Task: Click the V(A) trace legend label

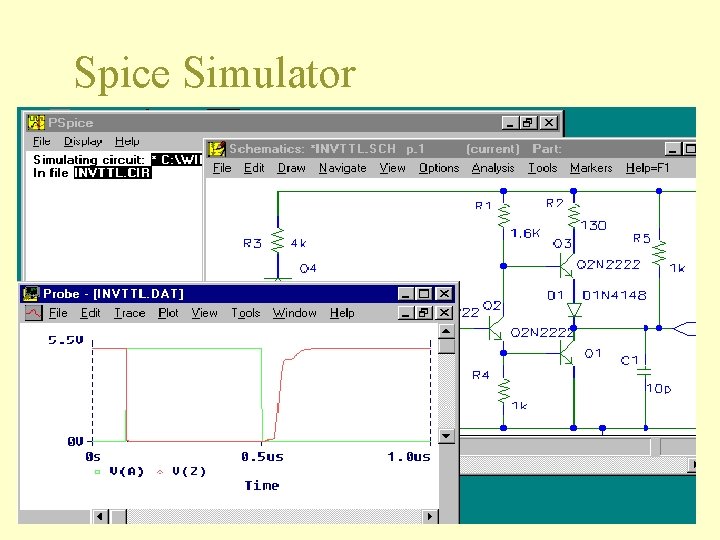Action: tap(127, 472)
